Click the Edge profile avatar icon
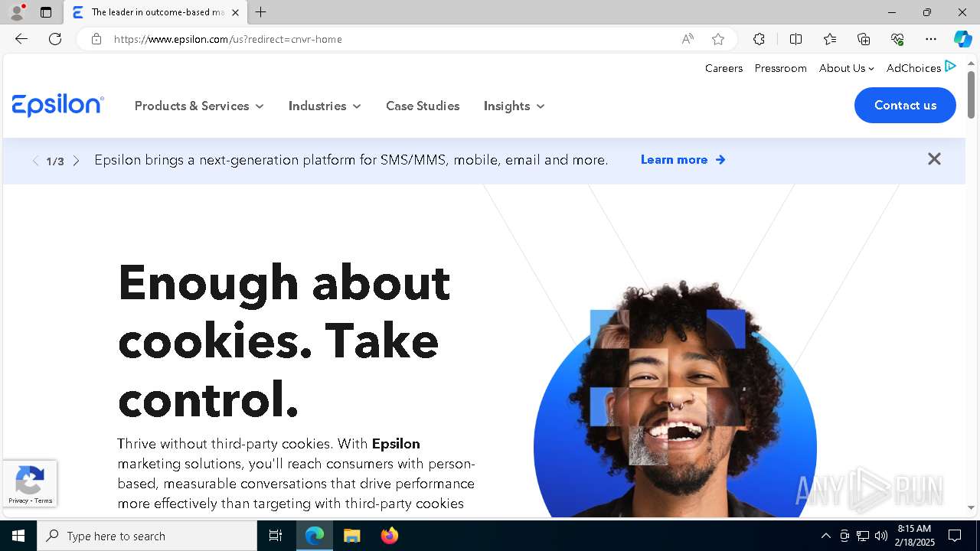The image size is (980, 551). [16, 12]
